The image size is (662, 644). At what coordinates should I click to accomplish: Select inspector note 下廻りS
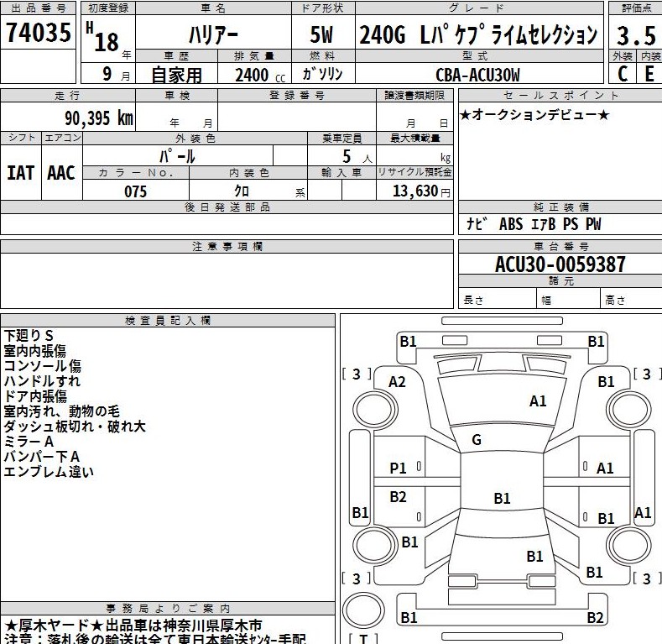pyautogui.click(x=29, y=336)
